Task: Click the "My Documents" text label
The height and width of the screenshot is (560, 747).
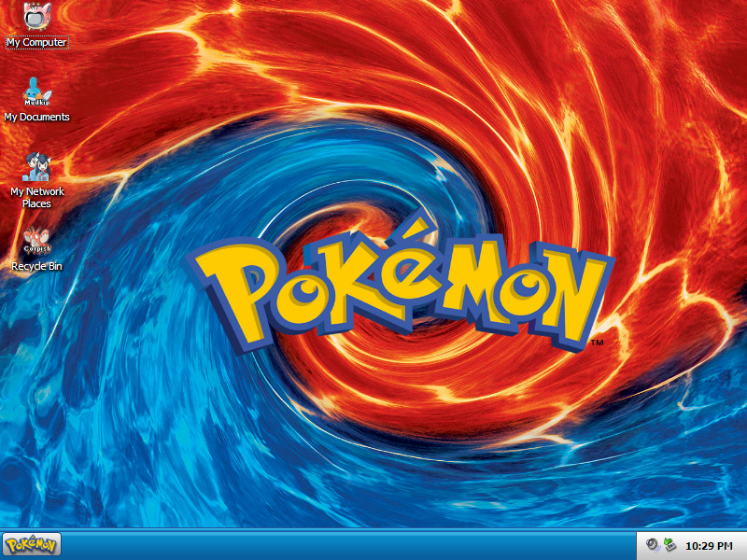Action: pyautogui.click(x=36, y=118)
